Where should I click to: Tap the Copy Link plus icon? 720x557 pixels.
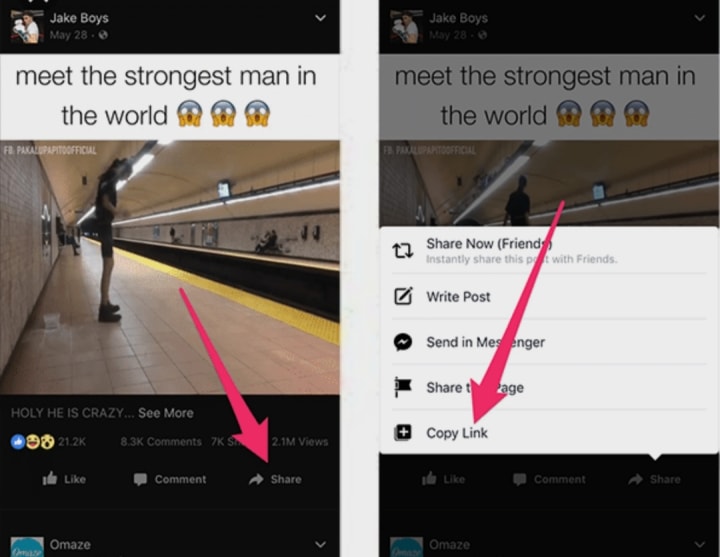pos(403,433)
